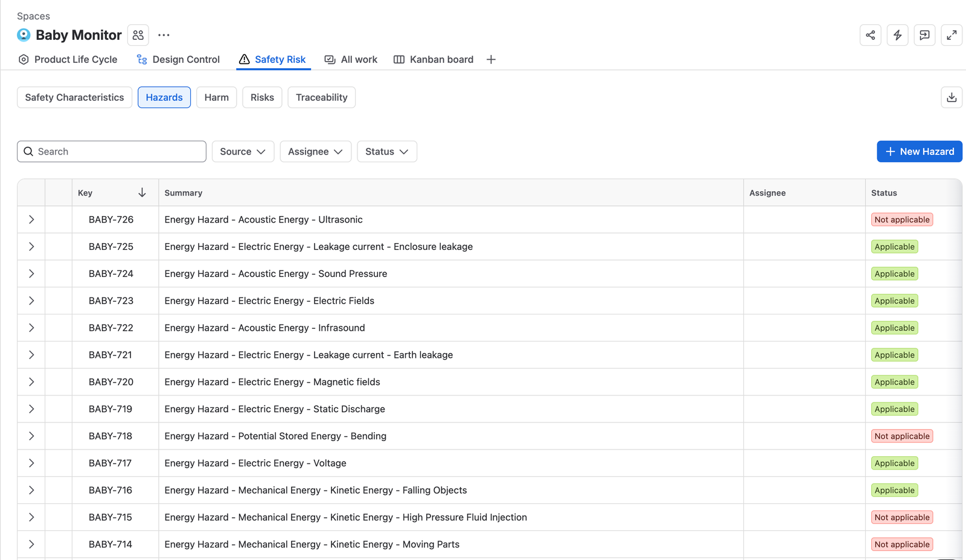Viewport: 966px width, 560px height.
Task: Open the Source filter dropdown
Action: pos(243,151)
